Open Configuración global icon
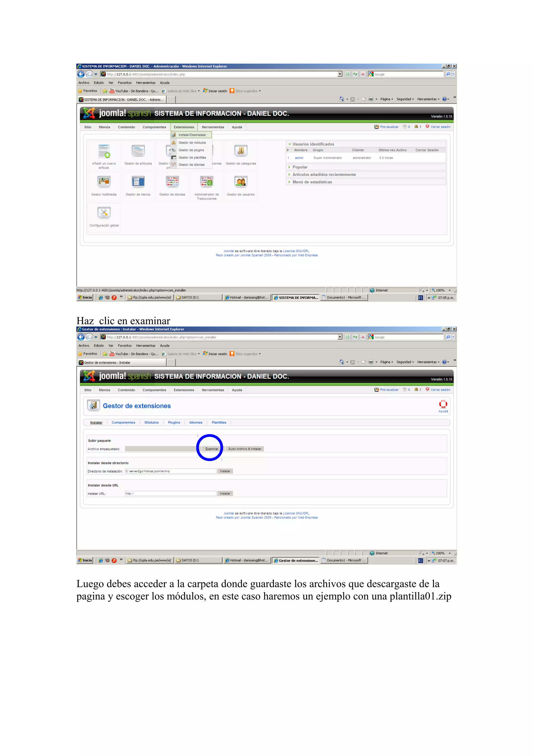This screenshot has width=534, height=756. tap(104, 212)
